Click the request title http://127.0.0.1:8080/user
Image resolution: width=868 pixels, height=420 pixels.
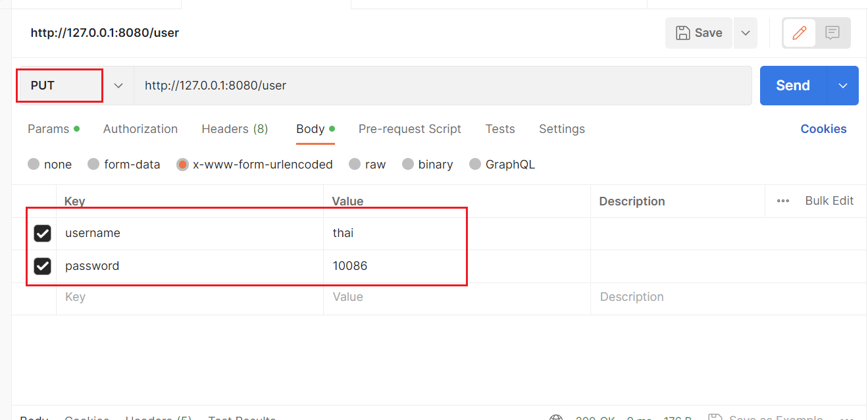click(105, 33)
